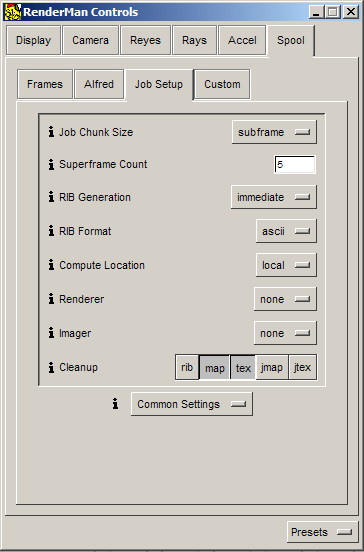The image size is (364, 552).
Task: Click the Superframe Count input field
Action: pyautogui.click(x=295, y=164)
